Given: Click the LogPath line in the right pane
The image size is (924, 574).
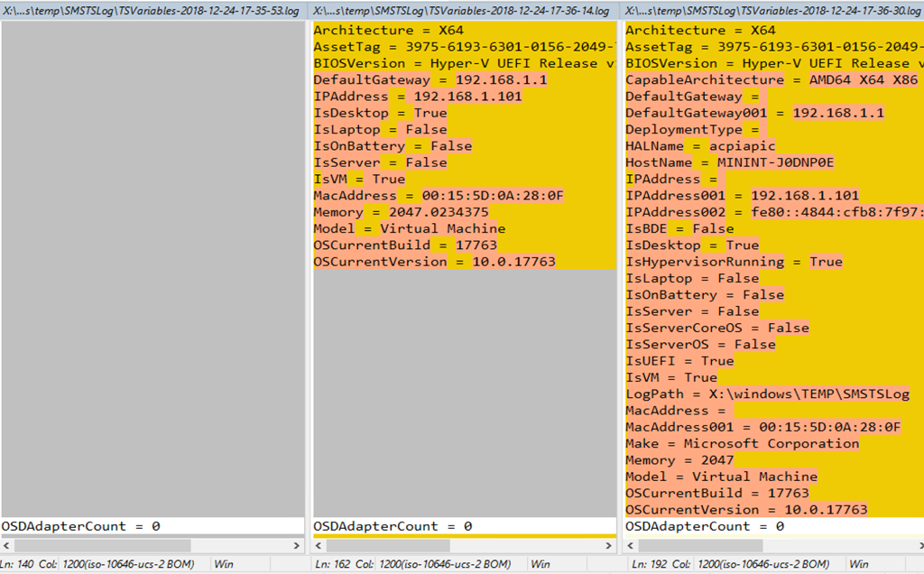Looking at the screenshot, I should coord(767,394).
